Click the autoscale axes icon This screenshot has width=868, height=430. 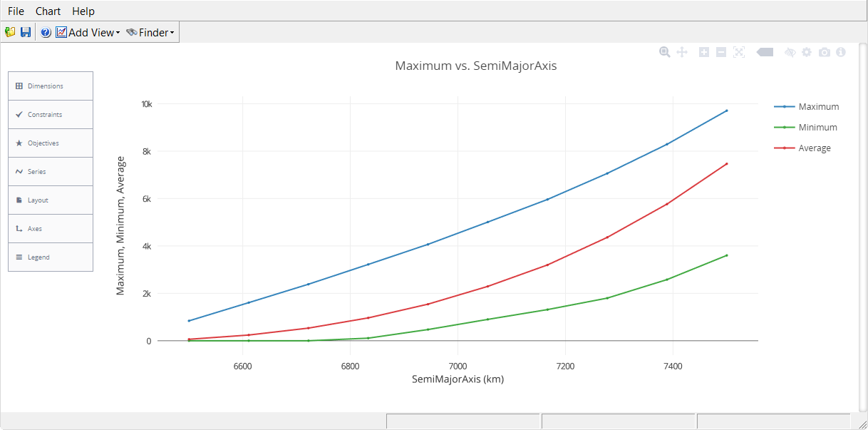[738, 52]
